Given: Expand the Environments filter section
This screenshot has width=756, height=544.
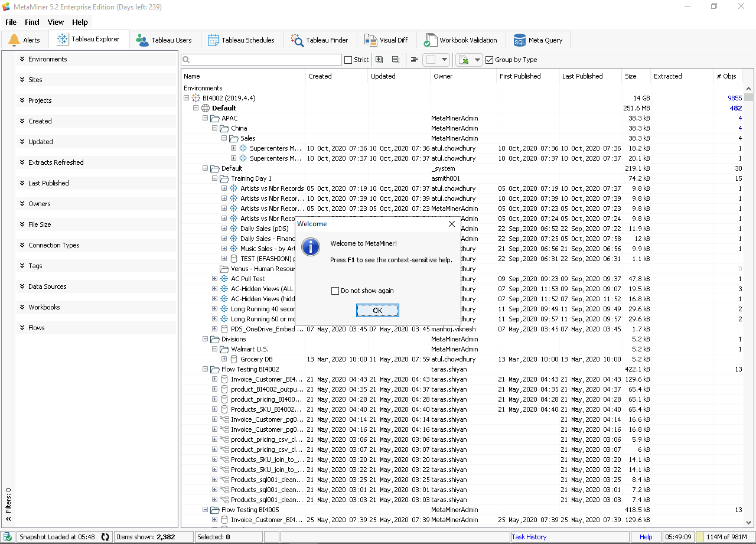Looking at the screenshot, I should 96,59.
